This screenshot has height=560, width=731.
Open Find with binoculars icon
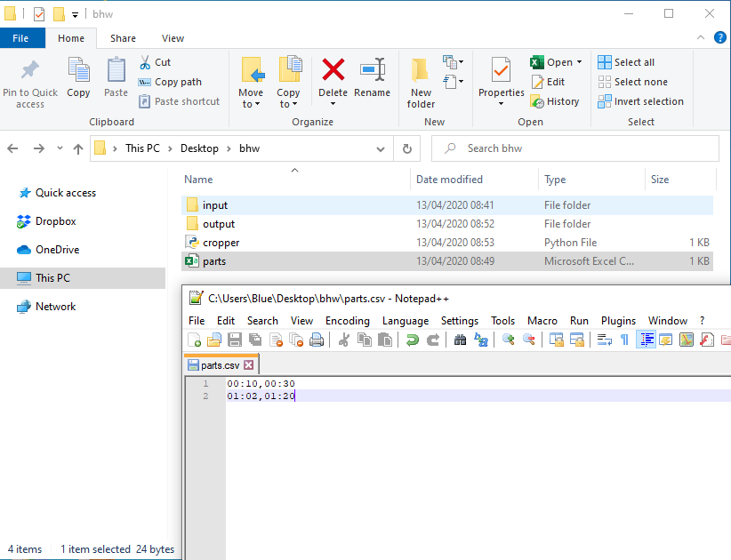[x=460, y=340]
